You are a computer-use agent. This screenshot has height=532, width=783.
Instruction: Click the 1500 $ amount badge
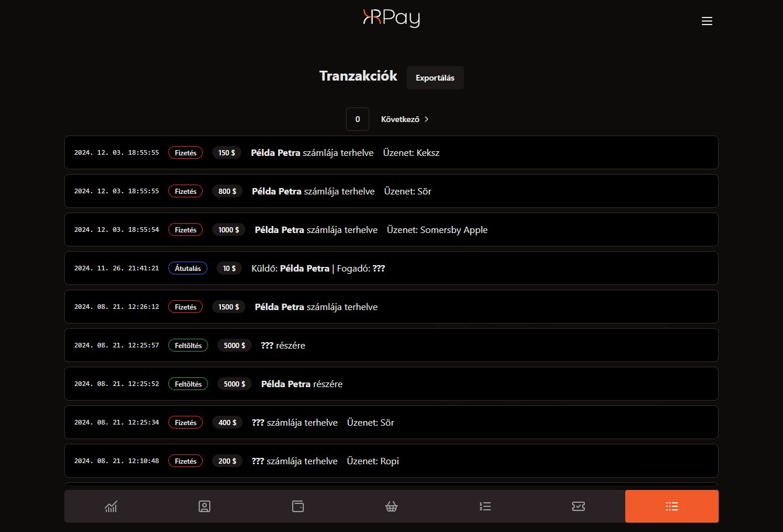tap(228, 307)
